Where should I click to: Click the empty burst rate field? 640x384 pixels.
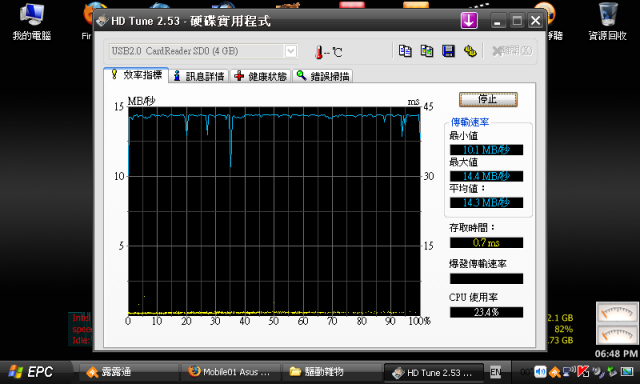click(x=486, y=279)
